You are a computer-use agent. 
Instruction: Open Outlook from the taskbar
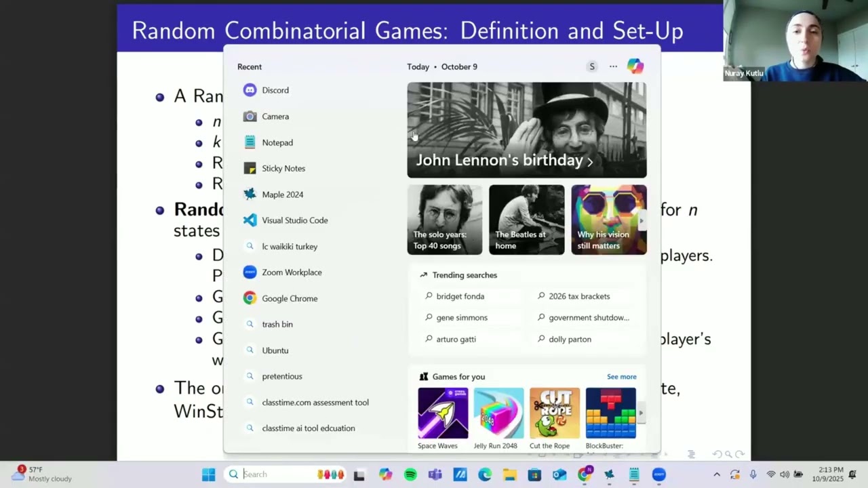pyautogui.click(x=559, y=475)
